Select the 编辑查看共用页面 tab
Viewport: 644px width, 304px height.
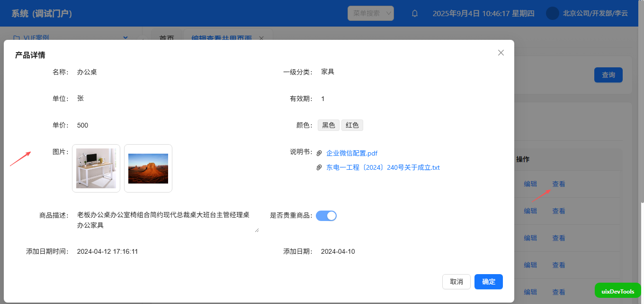221,38
